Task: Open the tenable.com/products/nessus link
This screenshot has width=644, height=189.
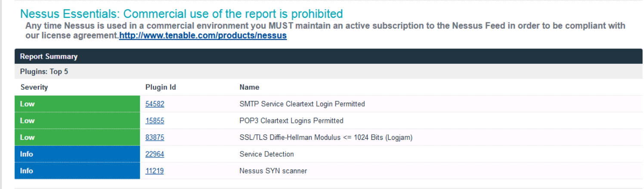Action: [203, 36]
